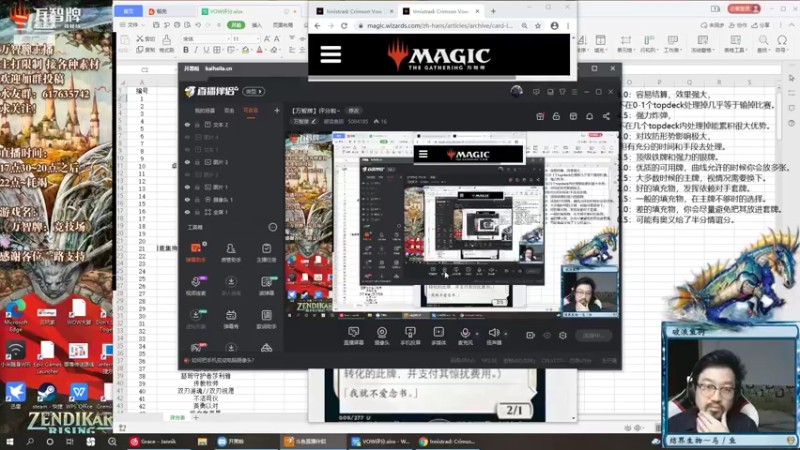The width and height of the screenshot is (800, 450).
Task: Toggle visibility of layer 文本 2
Action: [x=187, y=124]
